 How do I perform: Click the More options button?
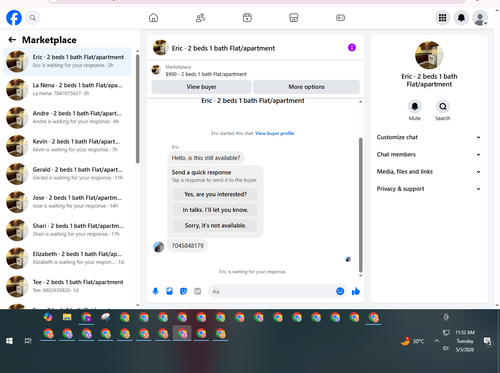(x=306, y=87)
